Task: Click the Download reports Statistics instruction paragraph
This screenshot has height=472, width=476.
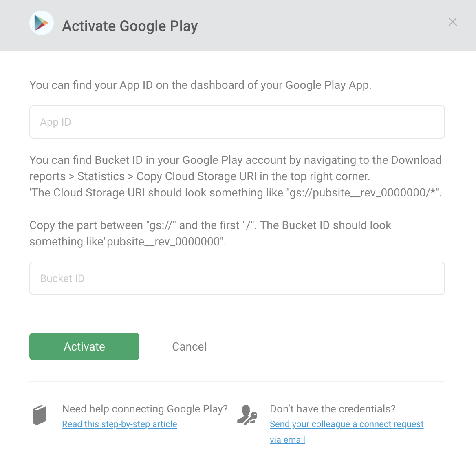Action: coord(236,176)
